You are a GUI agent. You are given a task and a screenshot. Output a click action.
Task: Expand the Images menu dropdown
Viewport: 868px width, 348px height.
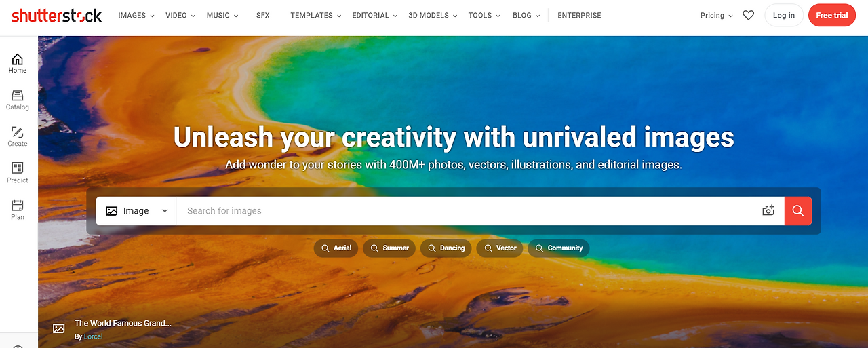click(x=136, y=15)
